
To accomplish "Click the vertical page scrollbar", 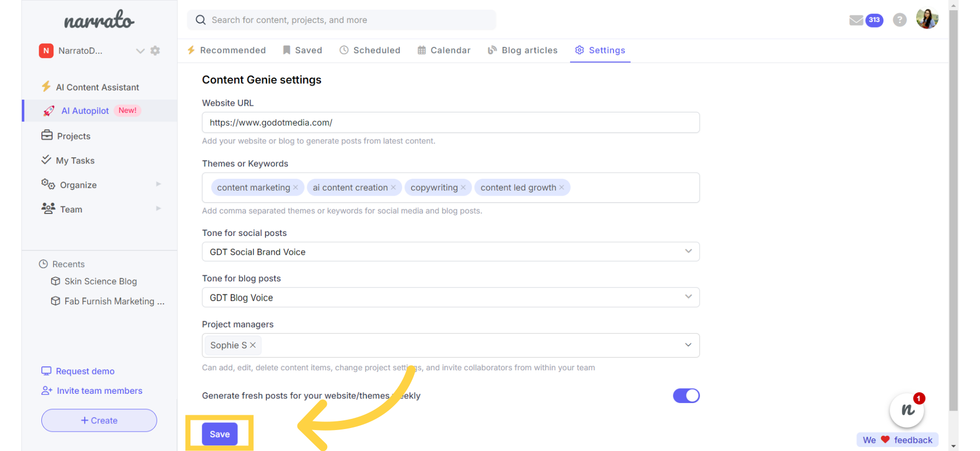I will pyautogui.click(x=953, y=209).
